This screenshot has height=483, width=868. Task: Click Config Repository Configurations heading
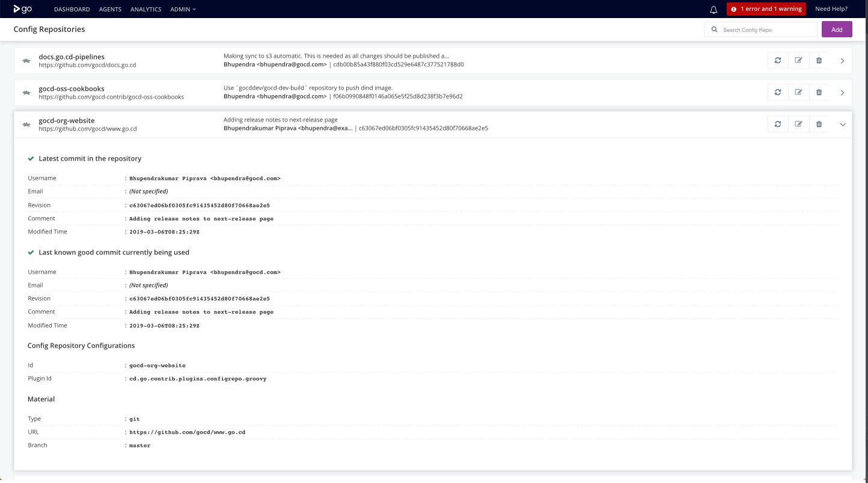81,346
